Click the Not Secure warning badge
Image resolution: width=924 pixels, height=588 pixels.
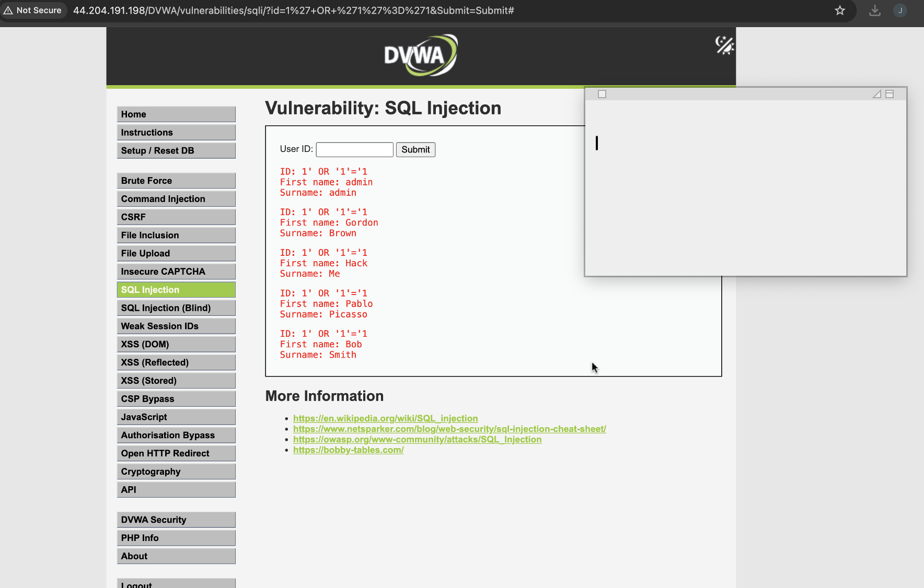click(x=33, y=10)
